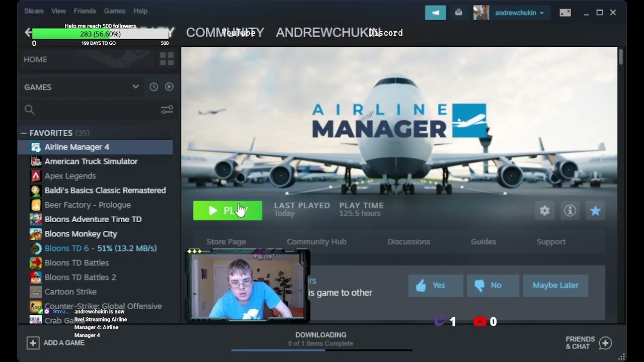Image resolution: width=644 pixels, height=362 pixels.
Task: Open the Help menu
Action: click(140, 11)
